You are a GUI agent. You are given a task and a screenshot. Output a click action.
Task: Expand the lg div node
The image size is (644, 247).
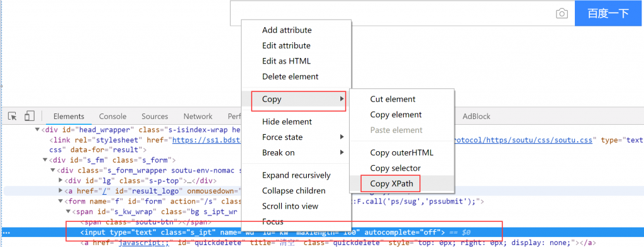click(x=60, y=180)
